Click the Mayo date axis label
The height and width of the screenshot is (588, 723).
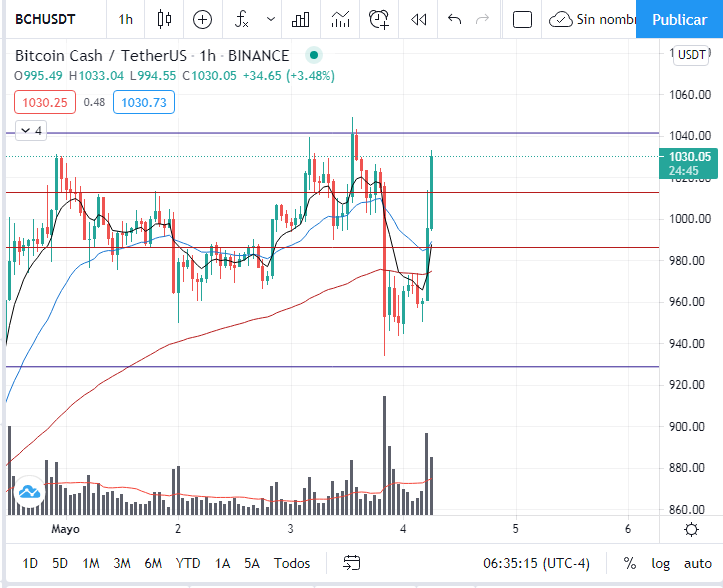[x=65, y=529]
